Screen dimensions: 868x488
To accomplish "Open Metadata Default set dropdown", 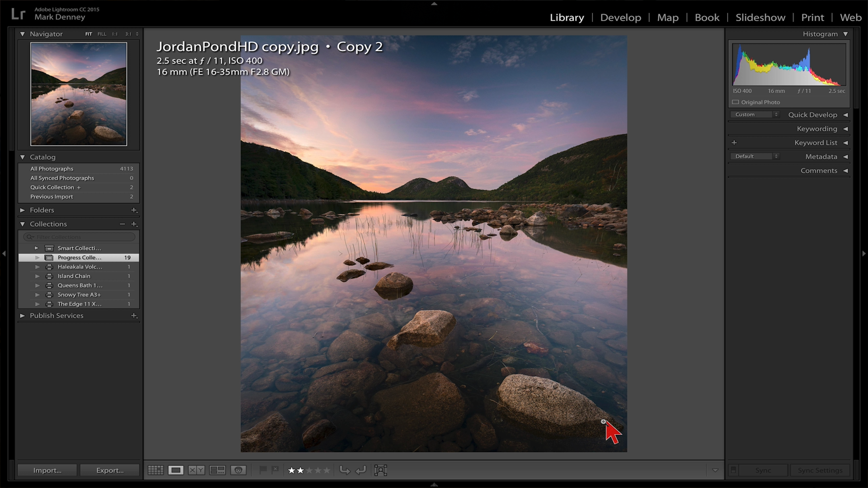I will point(754,156).
